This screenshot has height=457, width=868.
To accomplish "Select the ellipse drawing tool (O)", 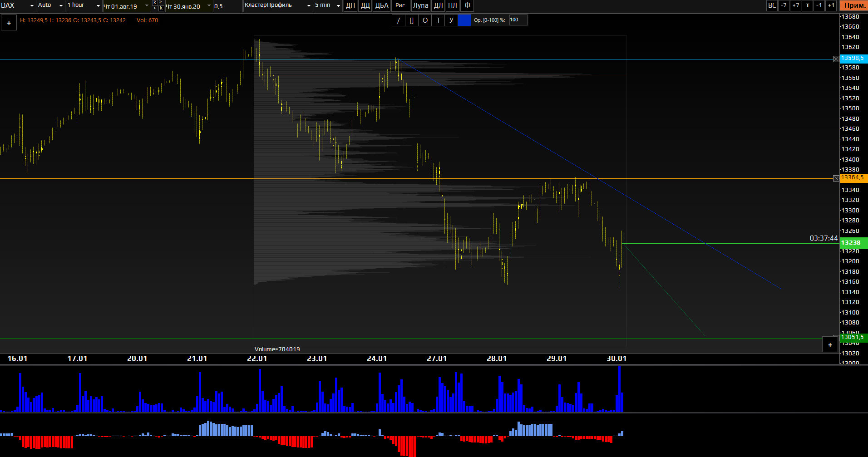I will (425, 20).
